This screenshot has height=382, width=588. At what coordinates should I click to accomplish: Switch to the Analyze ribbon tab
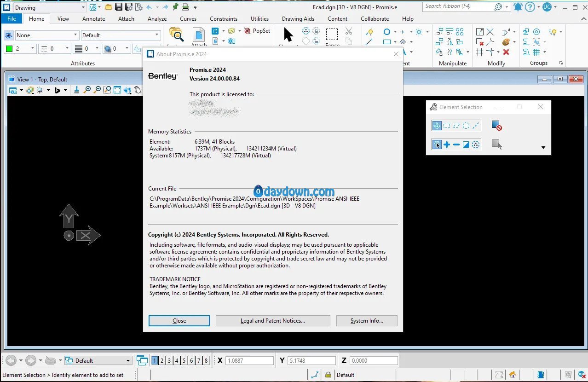point(157,19)
